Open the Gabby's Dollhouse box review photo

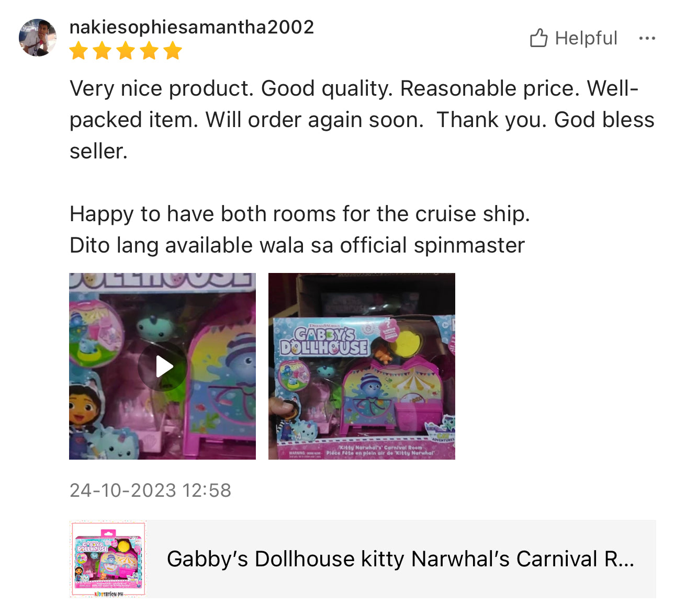click(x=362, y=366)
